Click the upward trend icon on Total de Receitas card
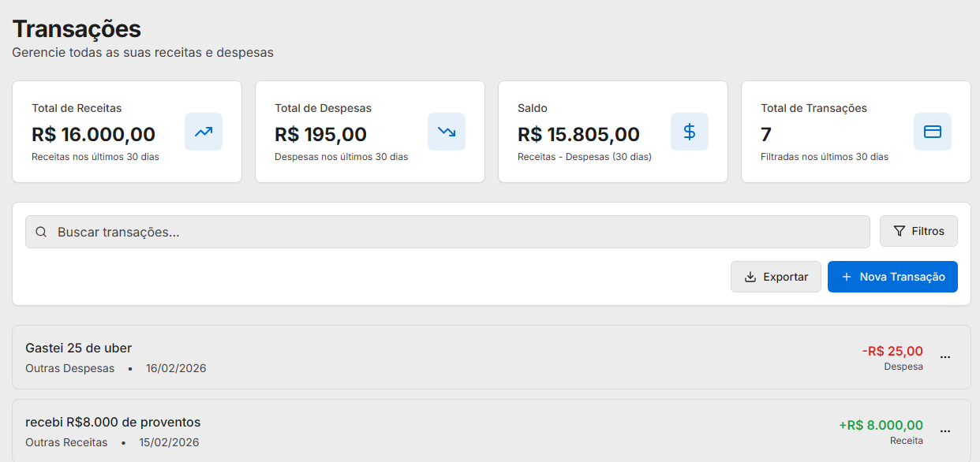Image resolution: width=980 pixels, height=462 pixels. point(204,132)
